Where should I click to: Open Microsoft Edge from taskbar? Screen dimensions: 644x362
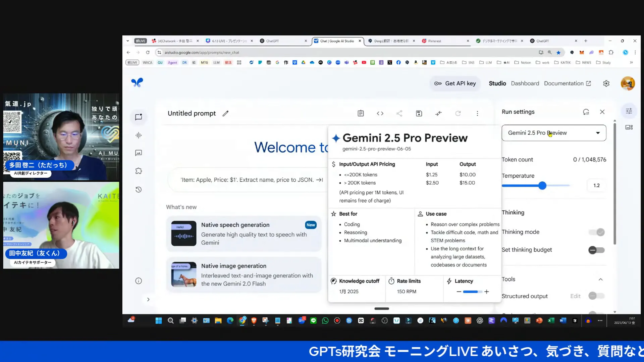tap(230, 320)
